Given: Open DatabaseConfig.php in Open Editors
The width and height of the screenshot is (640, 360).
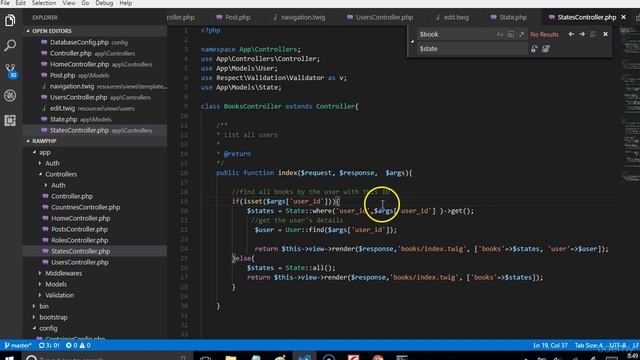Looking at the screenshot, I should point(95,42).
